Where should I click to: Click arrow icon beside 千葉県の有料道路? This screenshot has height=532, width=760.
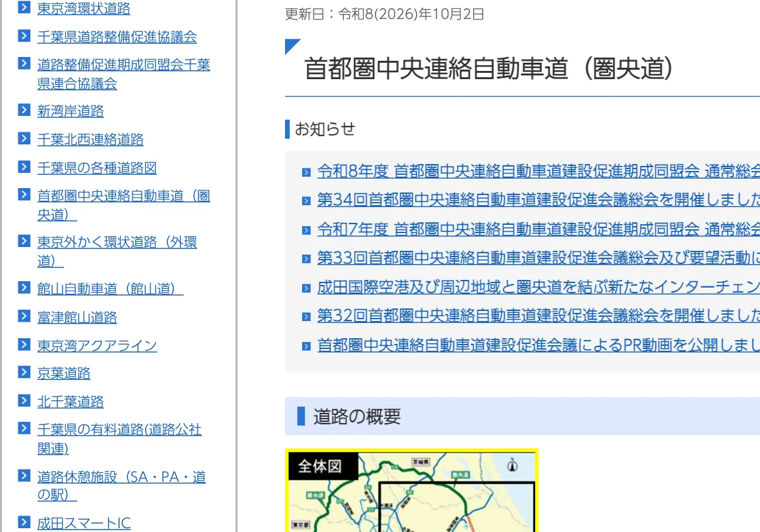click(x=24, y=428)
